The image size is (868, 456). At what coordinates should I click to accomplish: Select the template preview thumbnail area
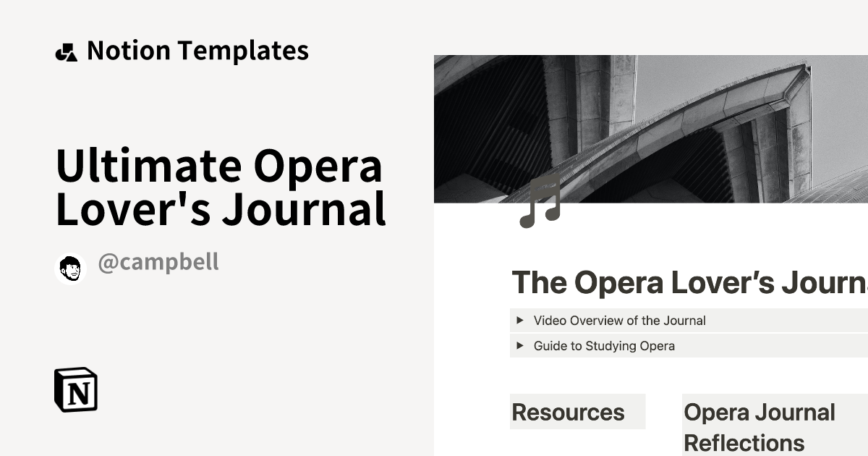(x=651, y=253)
